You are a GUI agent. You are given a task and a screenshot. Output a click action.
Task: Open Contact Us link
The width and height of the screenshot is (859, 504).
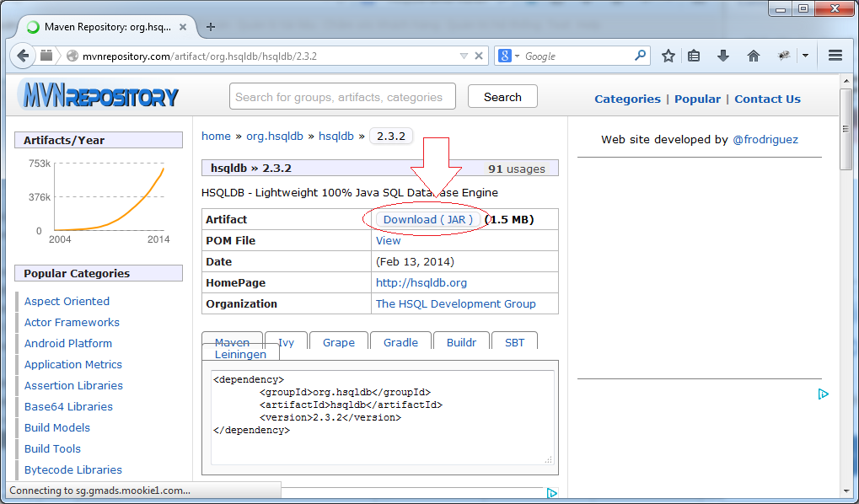(x=767, y=99)
